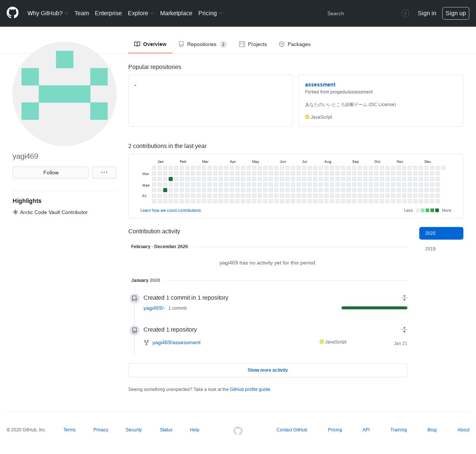Open the '-' popular repository link

coord(135,85)
